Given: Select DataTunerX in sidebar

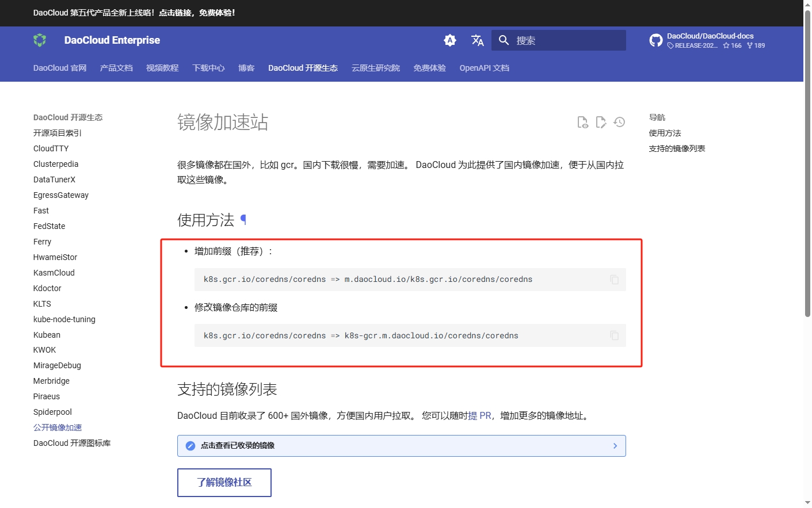Looking at the screenshot, I should click(x=54, y=179).
